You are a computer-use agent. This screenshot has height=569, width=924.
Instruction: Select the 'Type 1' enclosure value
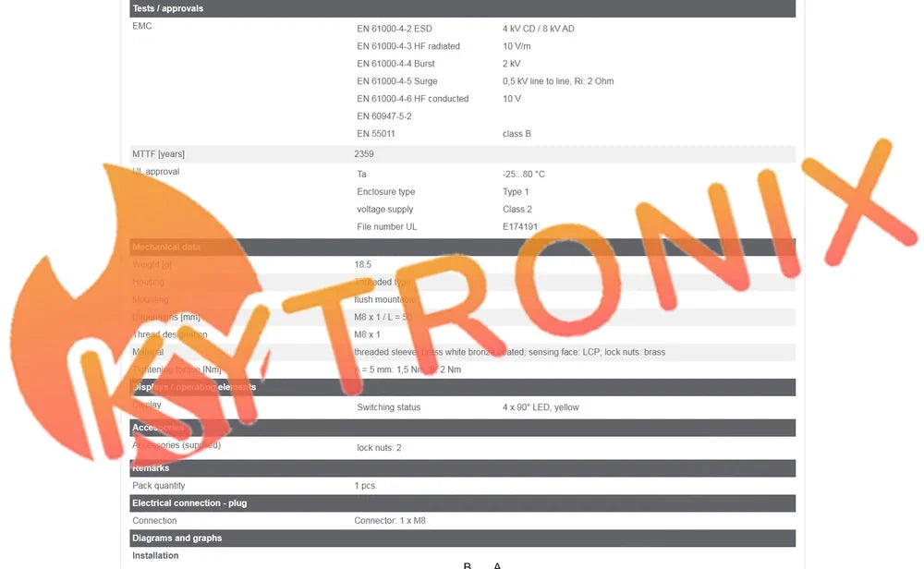516,192
